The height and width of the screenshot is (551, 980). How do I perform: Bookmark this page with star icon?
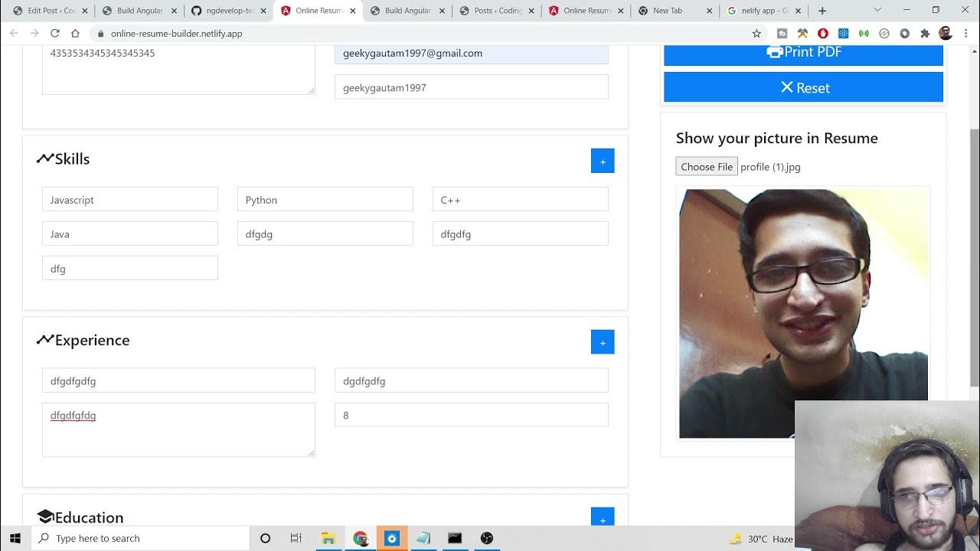tap(756, 34)
